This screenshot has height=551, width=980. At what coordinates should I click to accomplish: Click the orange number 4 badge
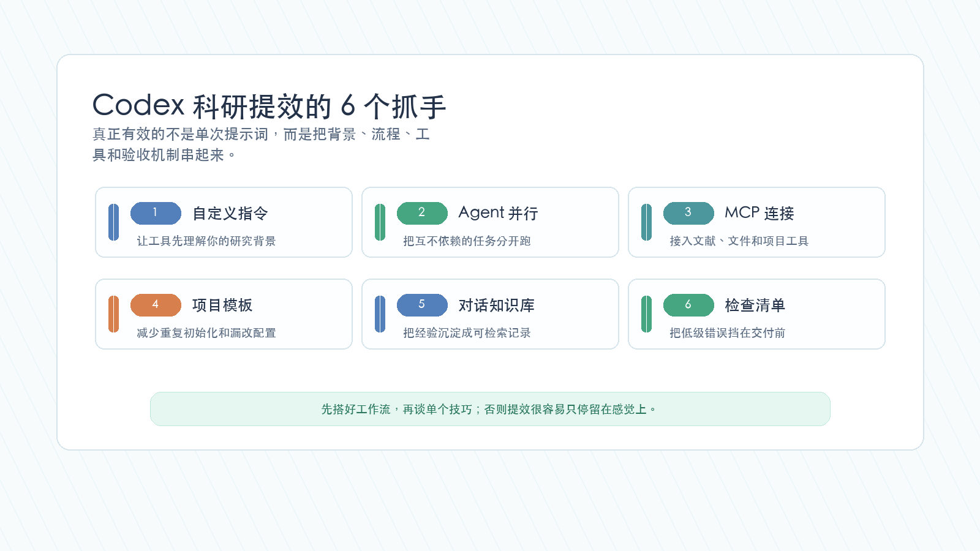tap(156, 305)
